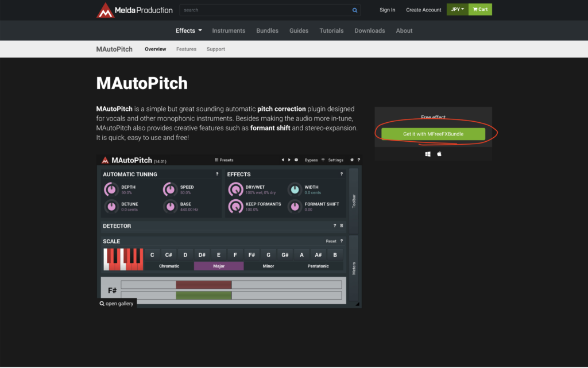Open the shopping Cart
588x368 pixels.
pyautogui.click(x=480, y=10)
